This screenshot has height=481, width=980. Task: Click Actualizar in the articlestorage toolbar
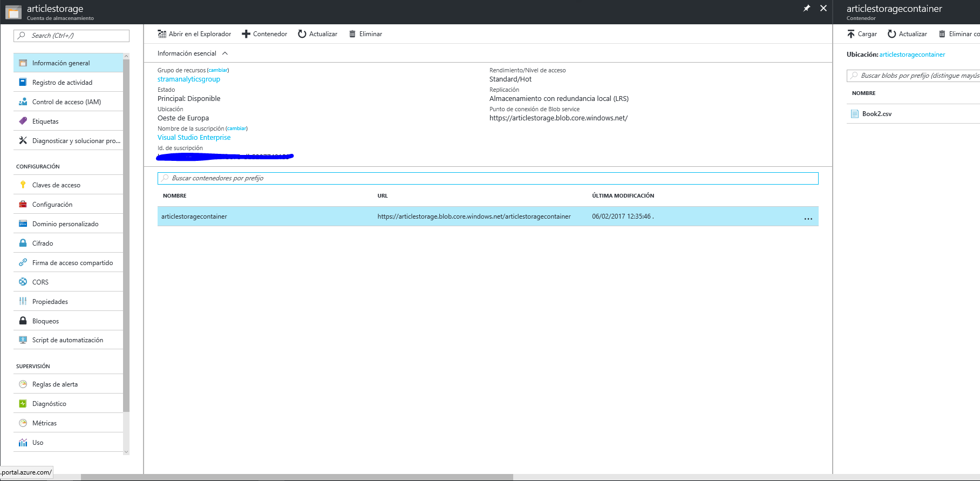(318, 34)
